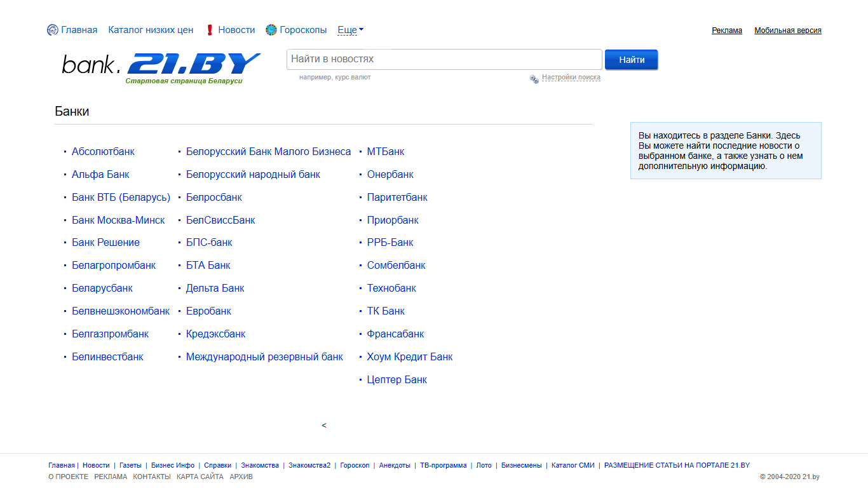Click РАЗМЕЩЕНИЕ СТАТЬИ НА ПОРТАЛЕ 21.BY
Viewport: 868px width, 488px height.
[x=677, y=466]
